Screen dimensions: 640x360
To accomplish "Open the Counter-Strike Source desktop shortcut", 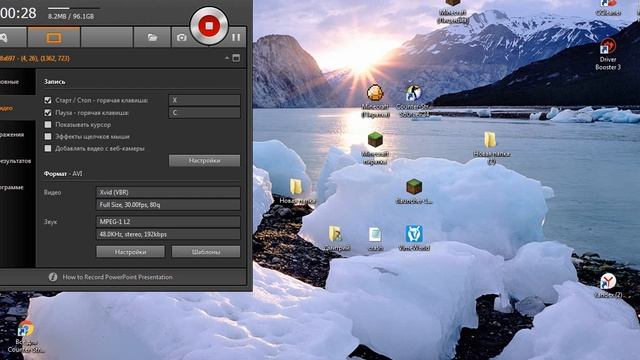I will point(413,101).
